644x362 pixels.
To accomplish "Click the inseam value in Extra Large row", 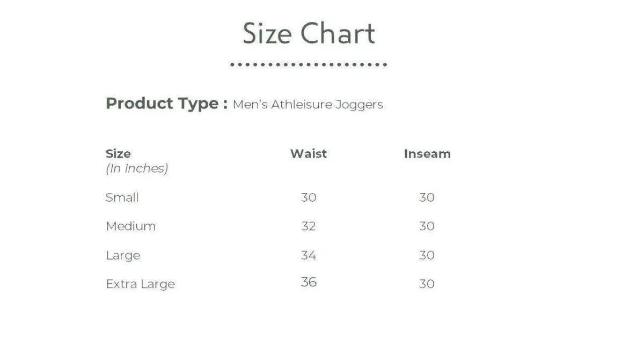I will click(x=427, y=284).
